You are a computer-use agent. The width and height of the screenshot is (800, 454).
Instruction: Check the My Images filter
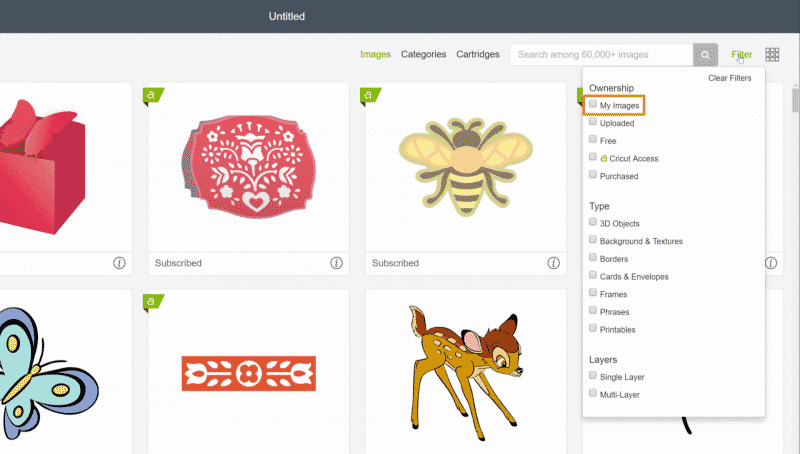(592, 104)
